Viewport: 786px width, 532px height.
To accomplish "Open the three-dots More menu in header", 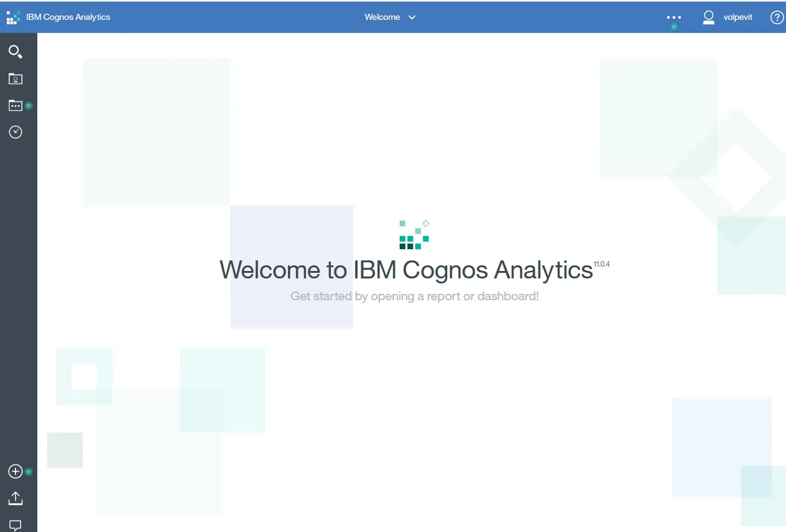I will 673,17.
